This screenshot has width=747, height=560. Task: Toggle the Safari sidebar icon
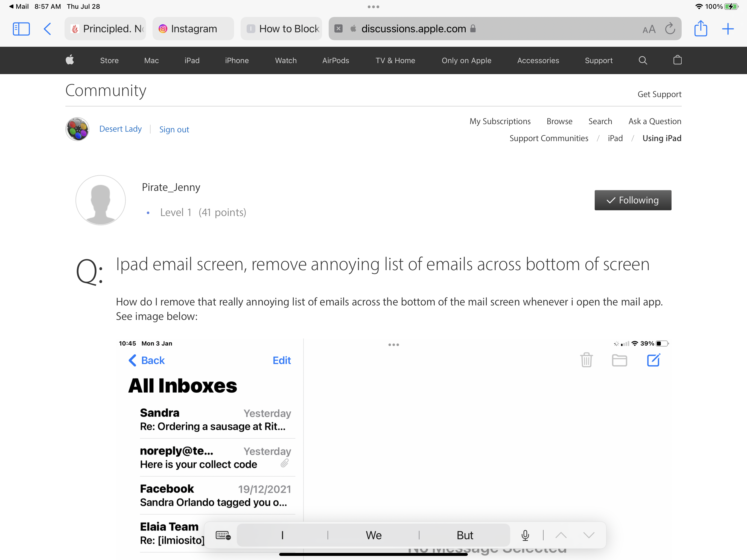tap(21, 29)
